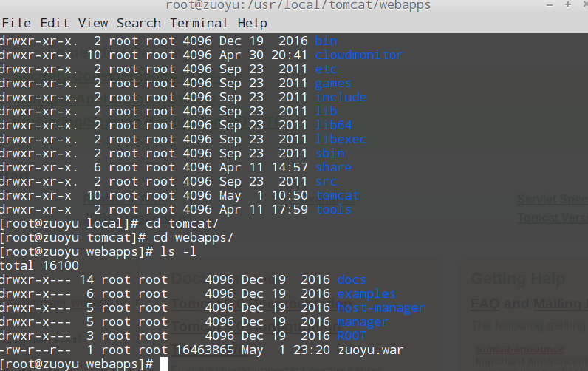588x371 pixels.
Task: Click the include directory name
Action: [x=341, y=97]
